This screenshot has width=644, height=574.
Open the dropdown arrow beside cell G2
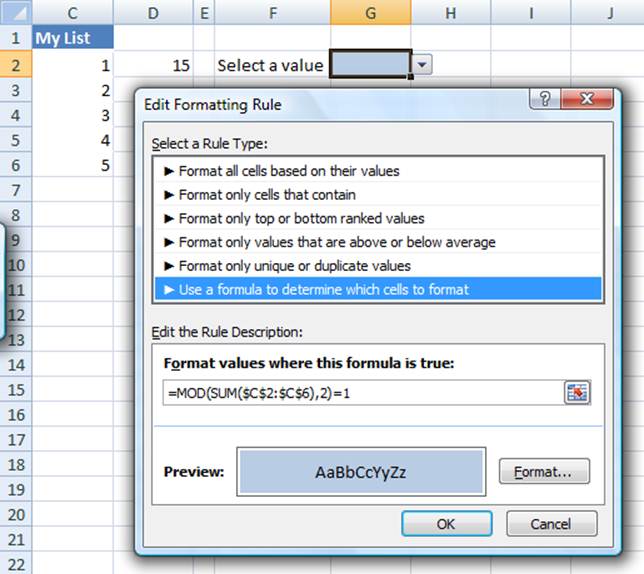[423, 65]
